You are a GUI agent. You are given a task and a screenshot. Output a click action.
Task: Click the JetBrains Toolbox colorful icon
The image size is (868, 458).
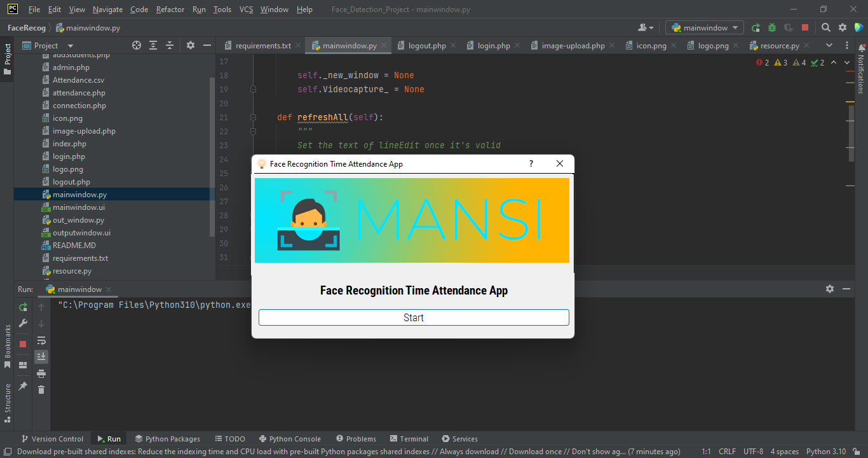tap(859, 28)
